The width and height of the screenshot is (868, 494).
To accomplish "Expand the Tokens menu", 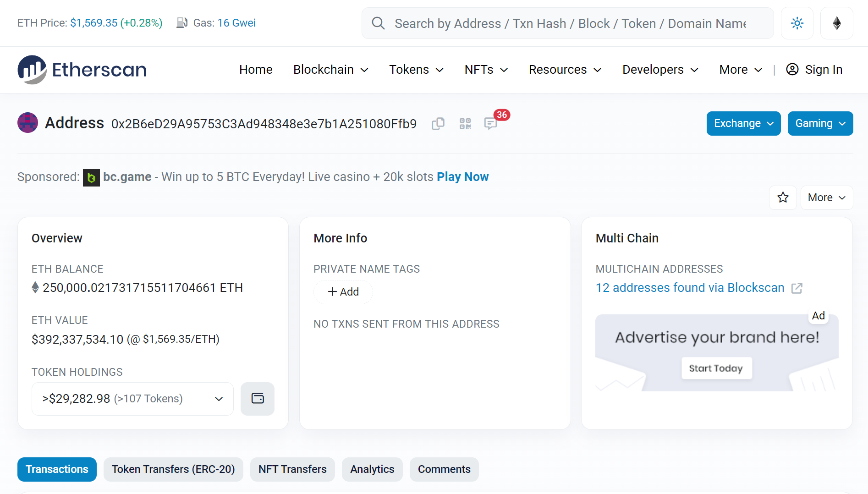I will [416, 70].
